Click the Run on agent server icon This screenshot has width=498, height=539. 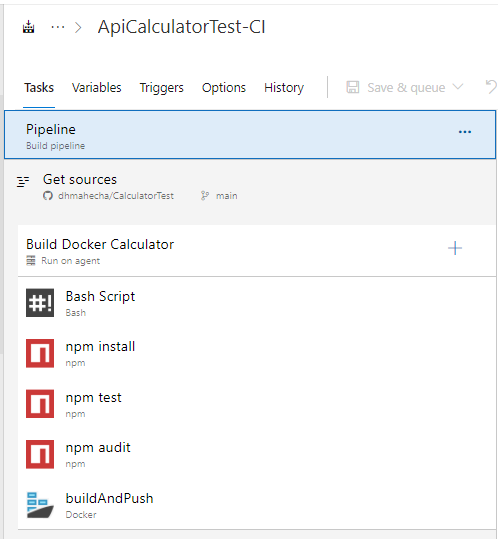31,261
